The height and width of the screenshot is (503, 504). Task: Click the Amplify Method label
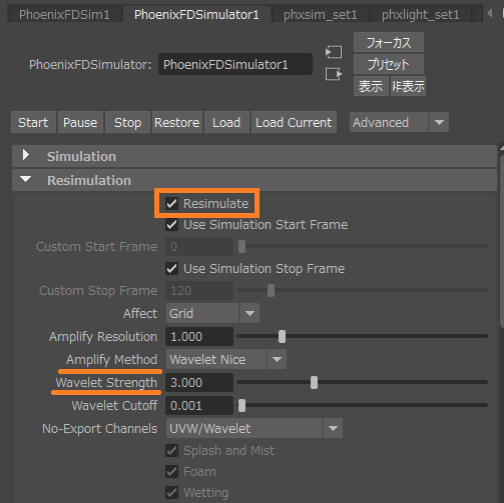(112, 359)
